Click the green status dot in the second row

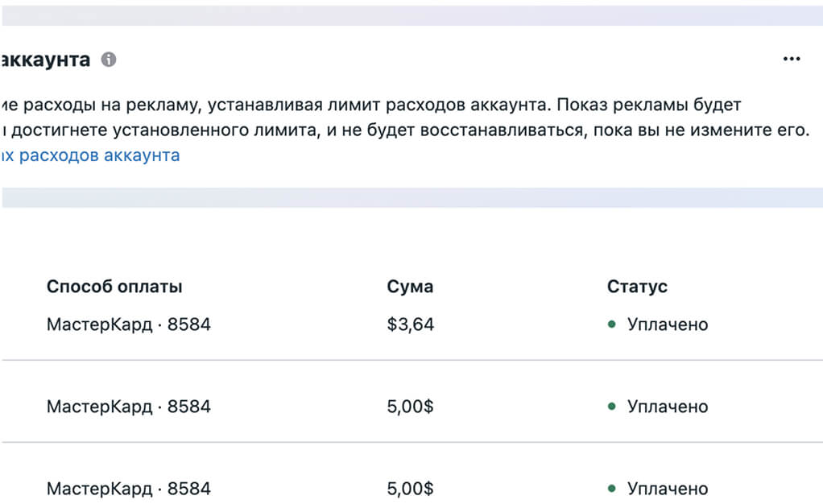[611, 407]
